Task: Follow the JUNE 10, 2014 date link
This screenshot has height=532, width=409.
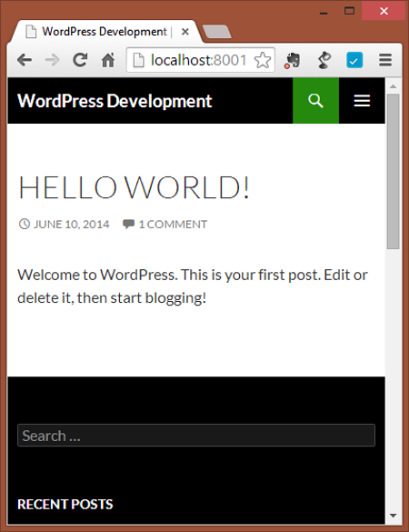Action: click(x=71, y=225)
